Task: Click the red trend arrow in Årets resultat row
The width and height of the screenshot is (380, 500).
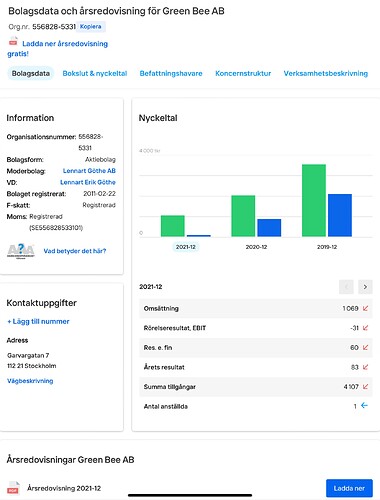Action: pos(365,367)
